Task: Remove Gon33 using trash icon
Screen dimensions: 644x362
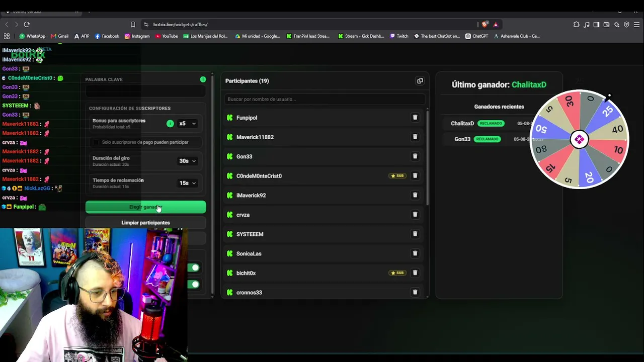Action: coord(415,156)
